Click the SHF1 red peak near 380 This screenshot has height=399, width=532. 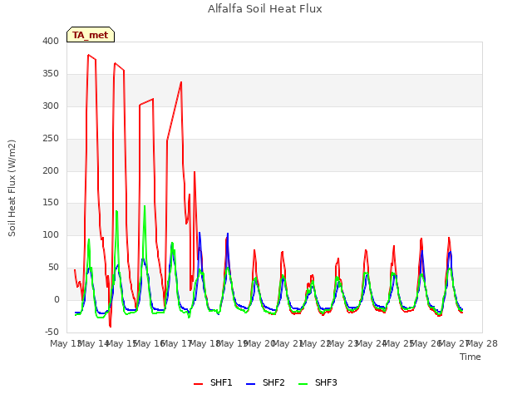coord(88,55)
